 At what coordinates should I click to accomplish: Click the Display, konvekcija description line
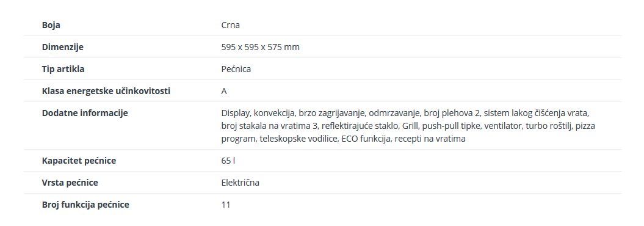[x=405, y=113]
